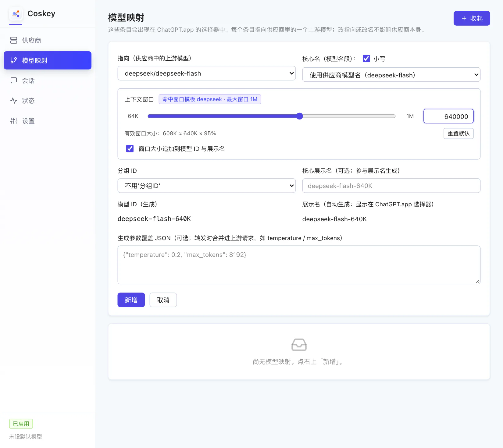
Task: Click the 64K minimum slider label
Action: (133, 116)
